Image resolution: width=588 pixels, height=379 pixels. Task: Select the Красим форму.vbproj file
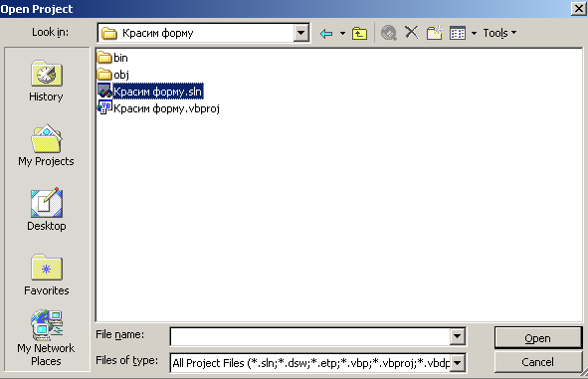click(x=158, y=108)
